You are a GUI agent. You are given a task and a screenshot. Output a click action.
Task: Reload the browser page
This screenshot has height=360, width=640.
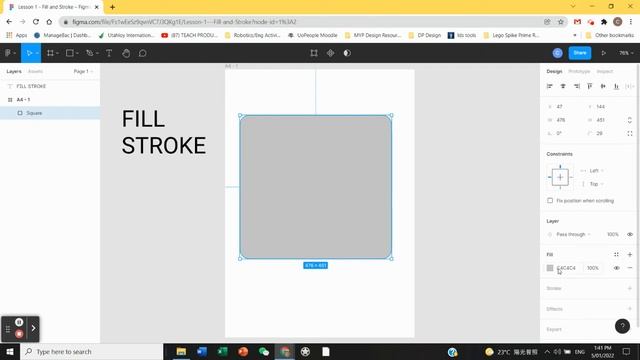pos(36,22)
